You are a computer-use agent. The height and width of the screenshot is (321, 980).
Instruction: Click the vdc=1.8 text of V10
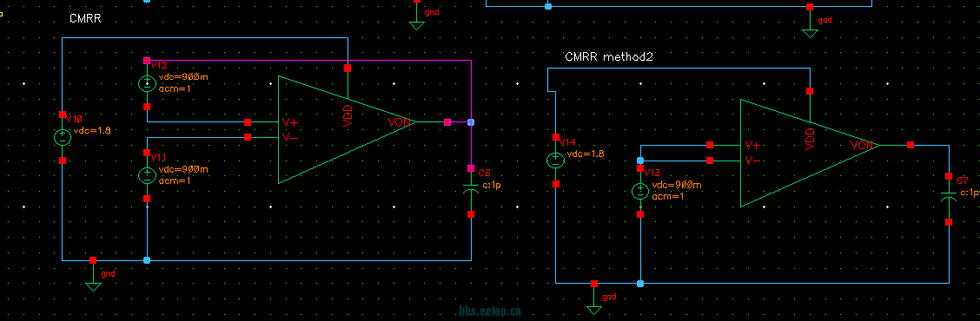click(x=93, y=130)
